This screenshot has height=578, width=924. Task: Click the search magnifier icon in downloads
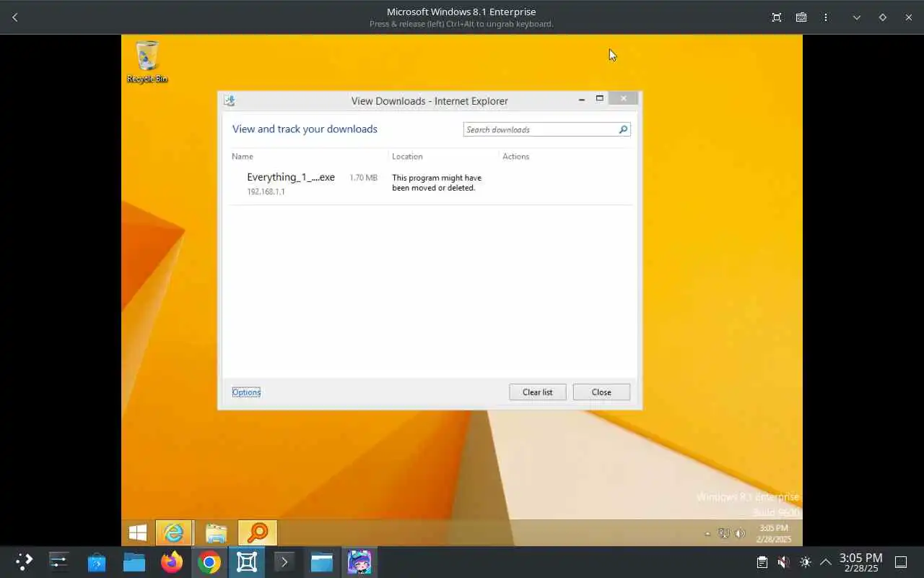623,130
